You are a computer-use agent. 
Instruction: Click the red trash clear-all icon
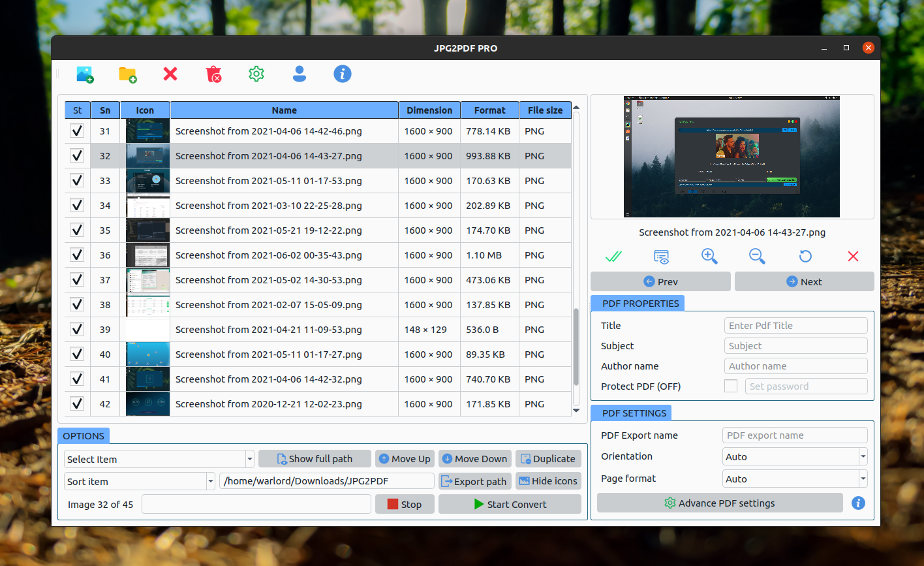pos(213,74)
